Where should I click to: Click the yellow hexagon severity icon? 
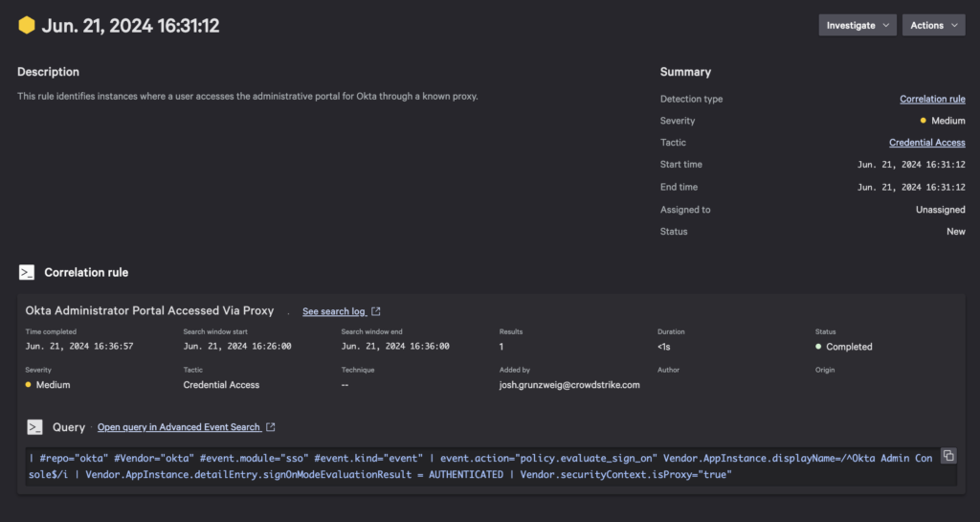[x=27, y=25]
